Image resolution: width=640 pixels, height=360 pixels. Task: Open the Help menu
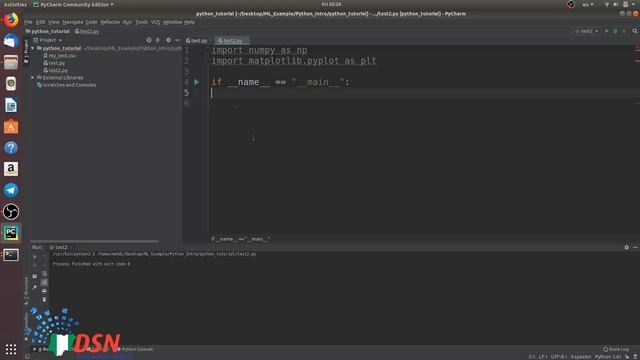[x=189, y=22]
